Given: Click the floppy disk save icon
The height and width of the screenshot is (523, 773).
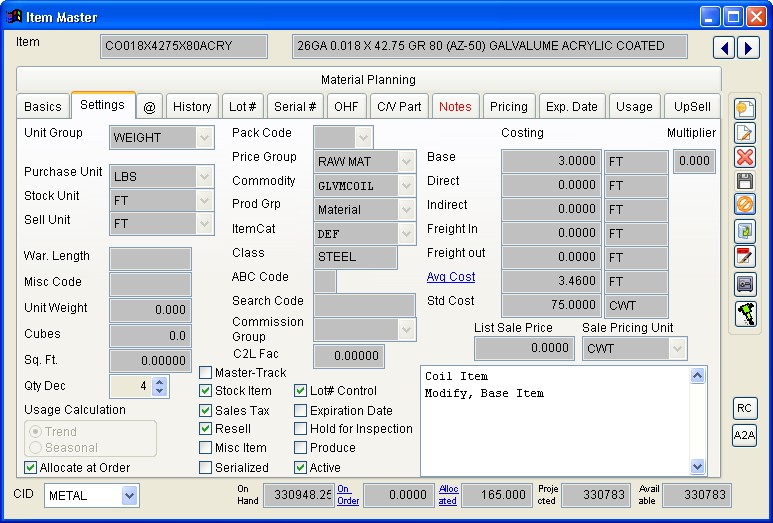Looking at the screenshot, I should (744, 181).
